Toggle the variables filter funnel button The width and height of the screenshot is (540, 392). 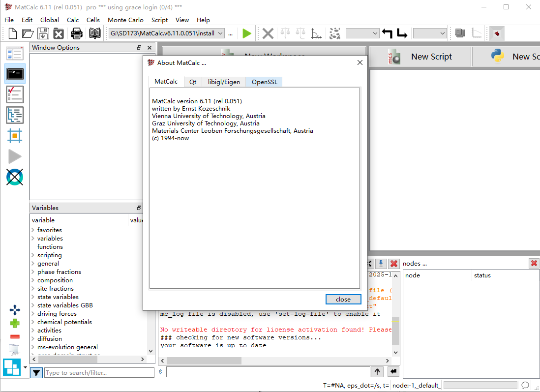(36, 373)
